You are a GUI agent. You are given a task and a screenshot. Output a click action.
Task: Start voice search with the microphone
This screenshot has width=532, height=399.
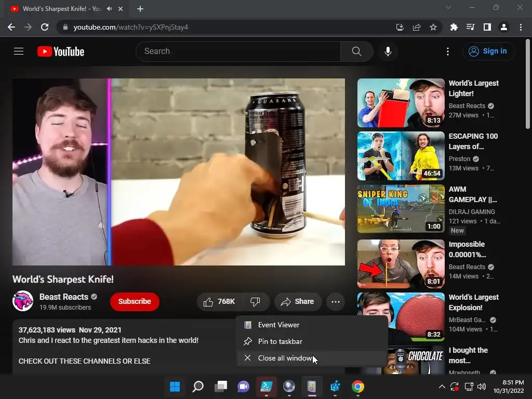point(388,51)
